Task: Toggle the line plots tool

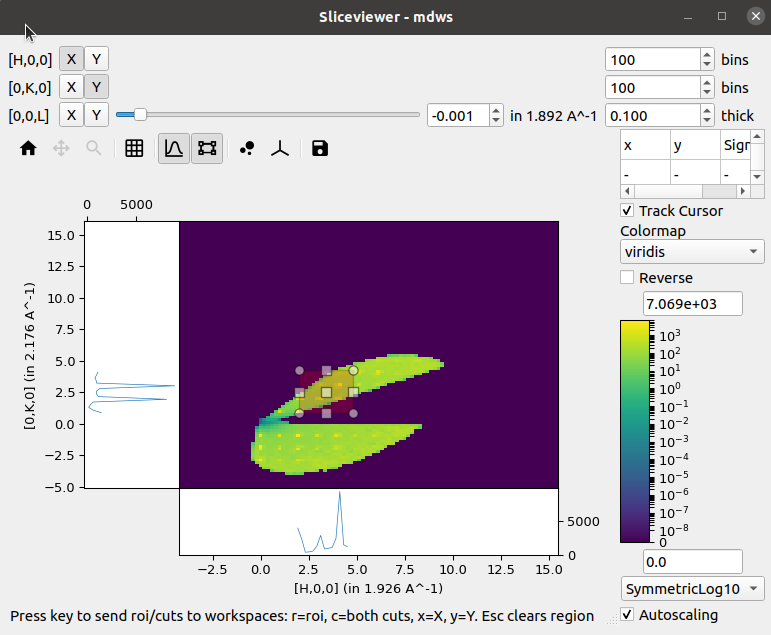Action: point(173,149)
